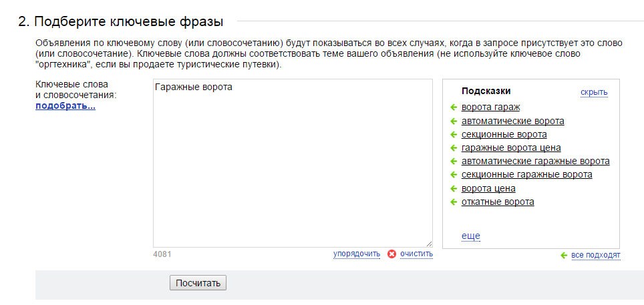
Task: Add 'секционные ворота' via its green arrow
Action: point(454,135)
